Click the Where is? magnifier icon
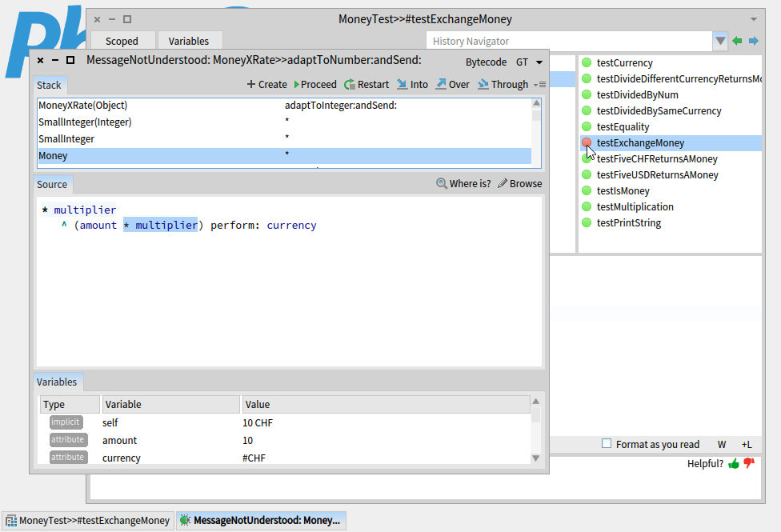The height and width of the screenshot is (532, 781). click(x=441, y=183)
